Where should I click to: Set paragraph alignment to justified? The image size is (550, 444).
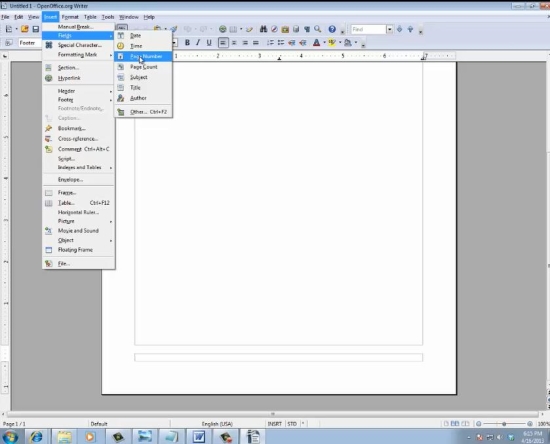pyautogui.click(x=256, y=43)
